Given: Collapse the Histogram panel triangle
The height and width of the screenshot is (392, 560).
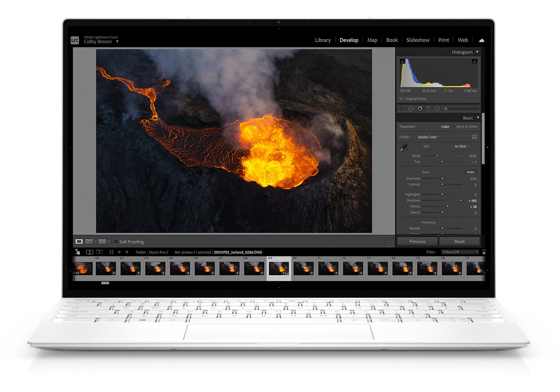Looking at the screenshot, I should [x=477, y=52].
